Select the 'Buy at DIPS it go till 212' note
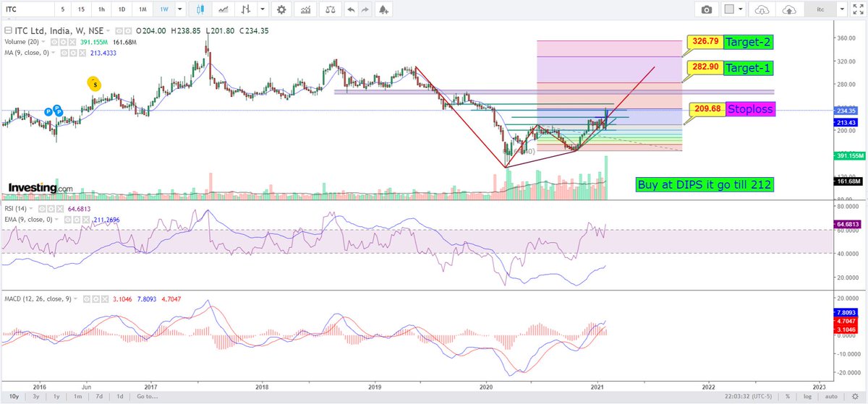Image resolution: width=868 pixels, height=404 pixels. [705, 184]
